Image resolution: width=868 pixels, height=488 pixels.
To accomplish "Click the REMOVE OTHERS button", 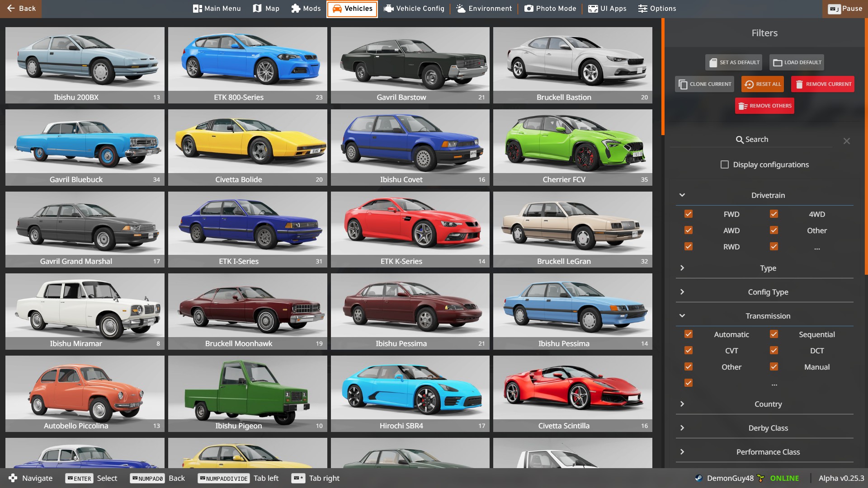I will 764,106.
